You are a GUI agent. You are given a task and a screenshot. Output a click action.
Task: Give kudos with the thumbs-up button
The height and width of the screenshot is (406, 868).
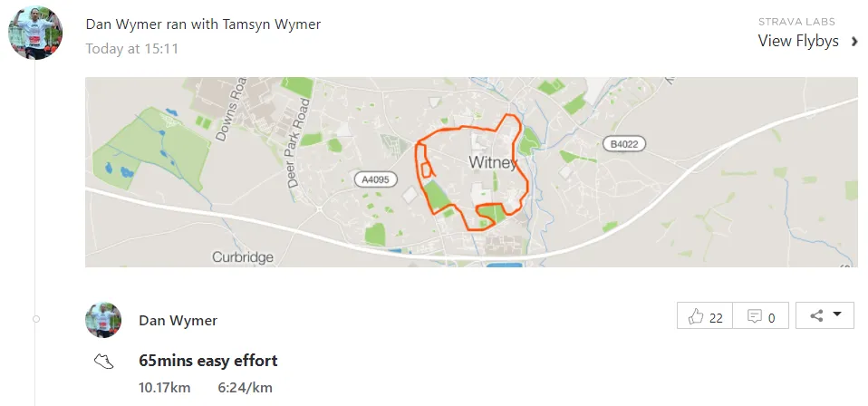[x=705, y=316]
